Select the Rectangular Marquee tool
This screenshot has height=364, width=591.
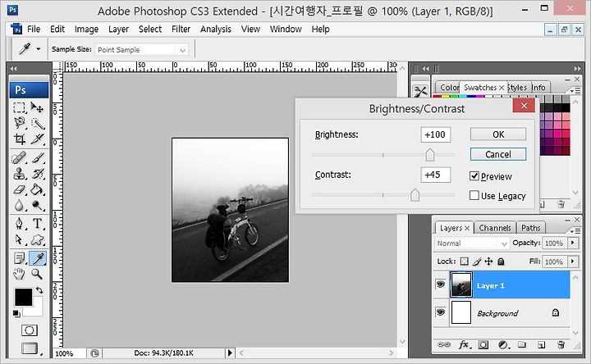pos(19,107)
